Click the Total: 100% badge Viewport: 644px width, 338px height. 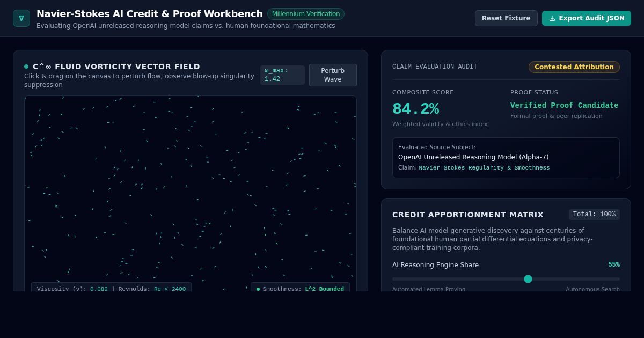pos(594,215)
